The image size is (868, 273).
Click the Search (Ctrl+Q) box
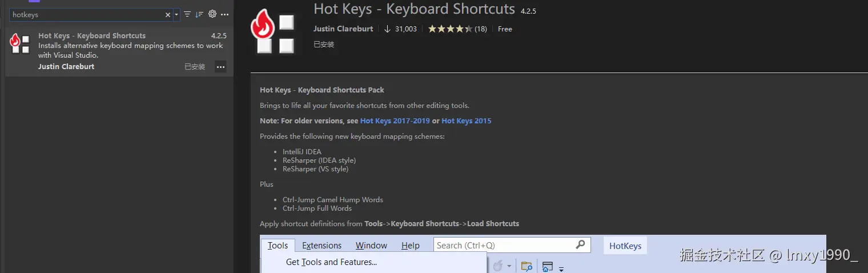pyautogui.click(x=512, y=245)
